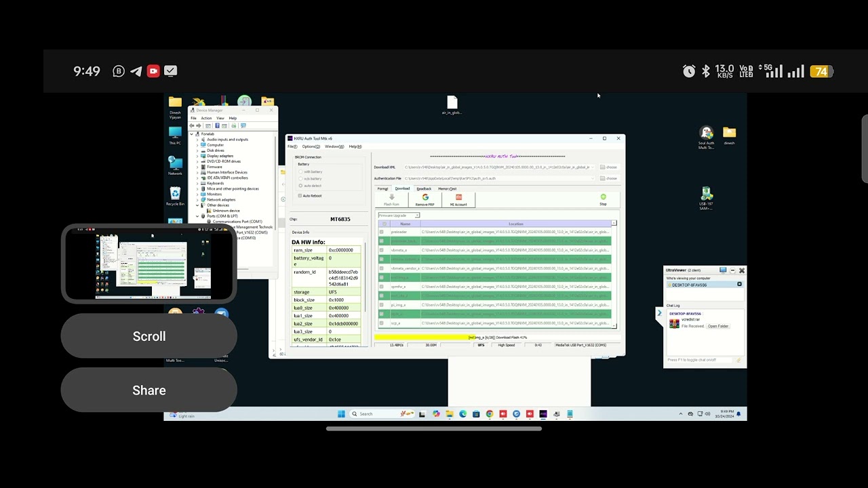Open the Download XML path dropdown

coord(592,167)
